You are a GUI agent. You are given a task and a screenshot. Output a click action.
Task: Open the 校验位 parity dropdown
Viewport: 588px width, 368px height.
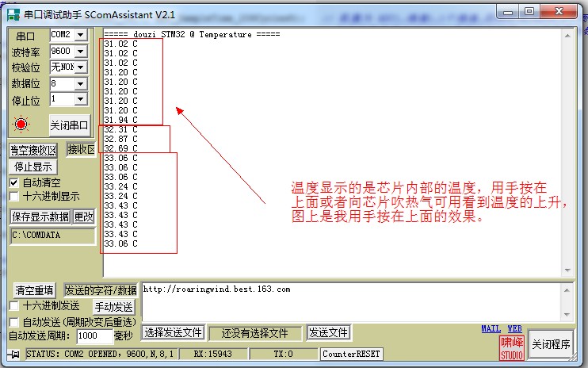click(x=81, y=67)
